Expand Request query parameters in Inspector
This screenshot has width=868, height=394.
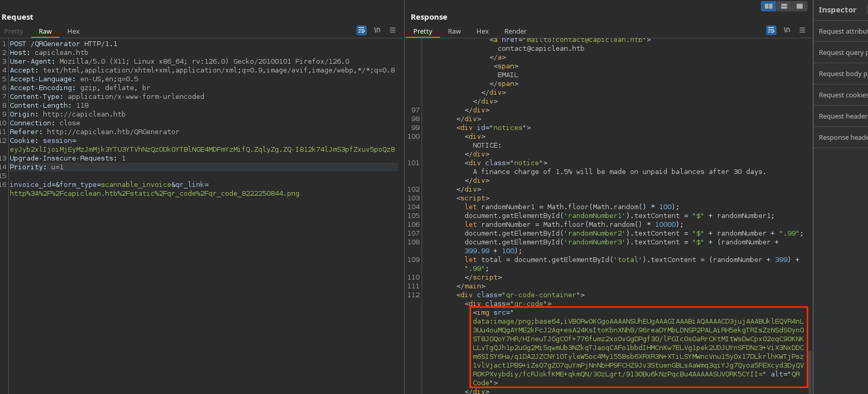841,53
